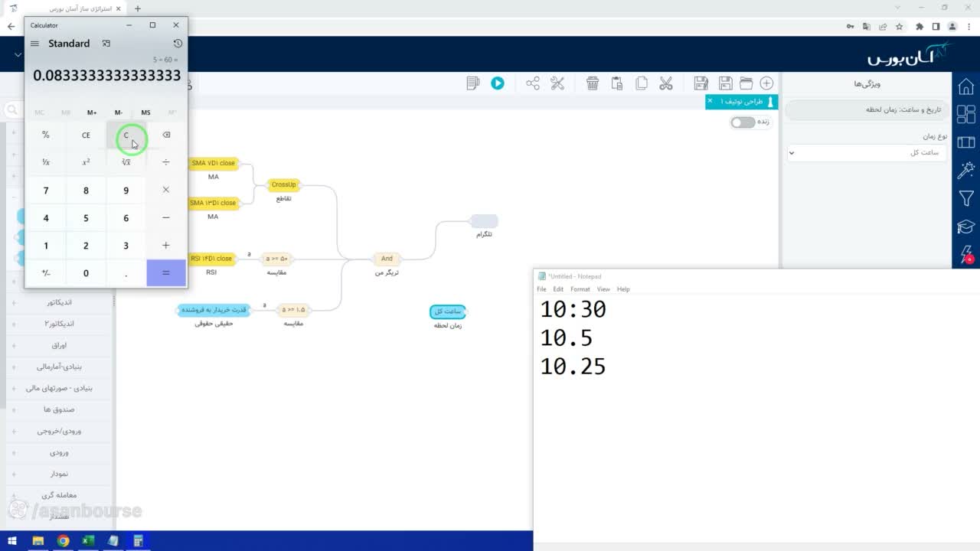980x551 pixels.
Task: Open the نوع زمان dropdown
Action: click(x=867, y=153)
